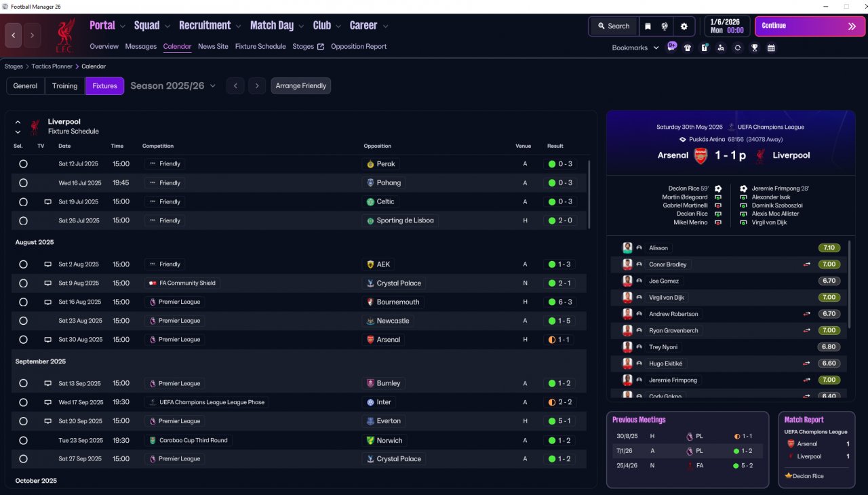This screenshot has height=495, width=868.
Task: Click the tactics board icon in the bookmarks row
Action: pos(705,48)
